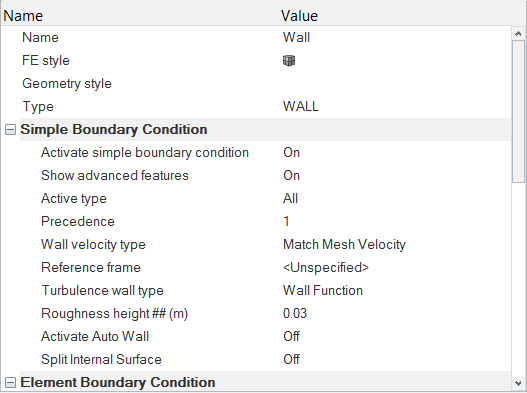Toggle Show advanced features On value
The width and height of the screenshot is (527, 393).
[291, 175]
